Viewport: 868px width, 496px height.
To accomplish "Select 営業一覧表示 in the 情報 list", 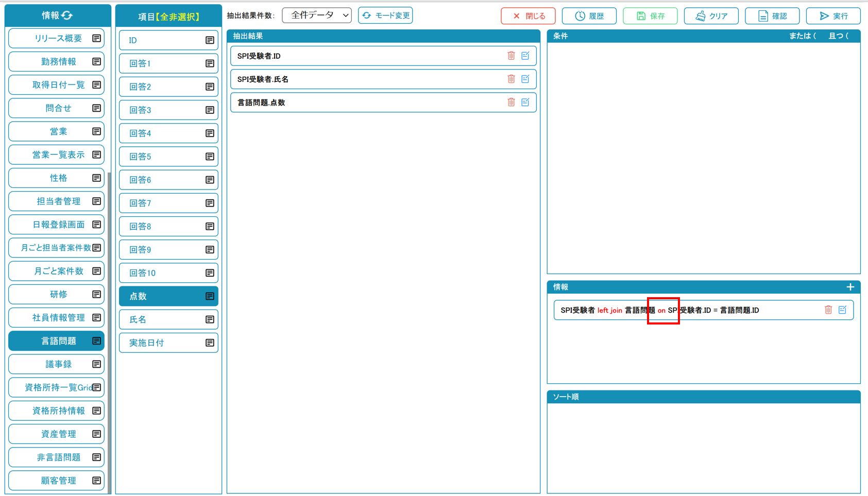I will pyautogui.click(x=56, y=155).
